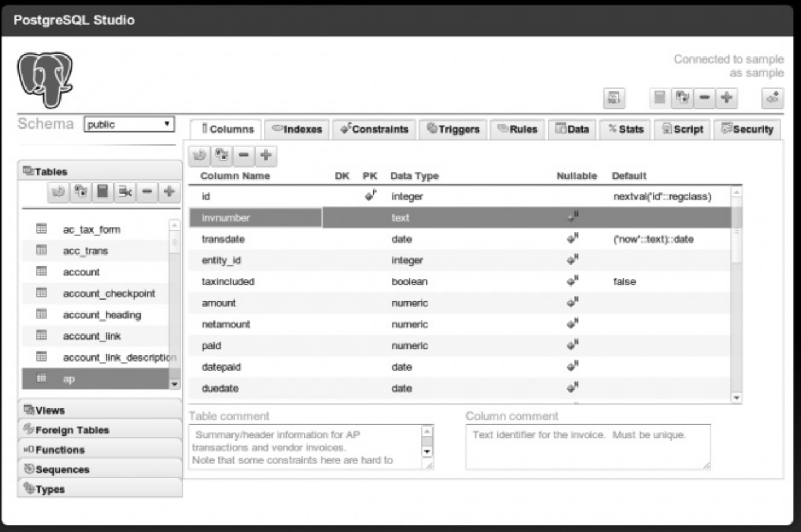The height and width of the screenshot is (532, 801).
Task: Select the account_heading table
Action: click(102, 315)
